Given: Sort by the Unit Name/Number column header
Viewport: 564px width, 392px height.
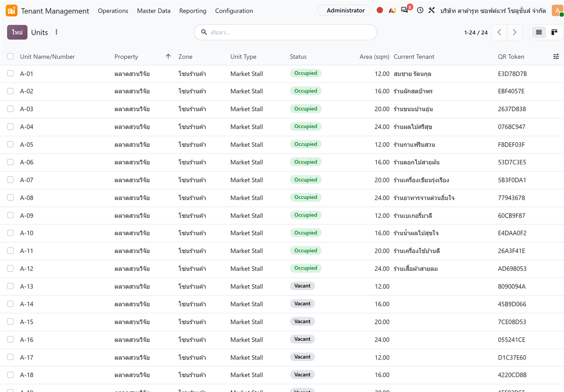Looking at the screenshot, I should point(47,57).
